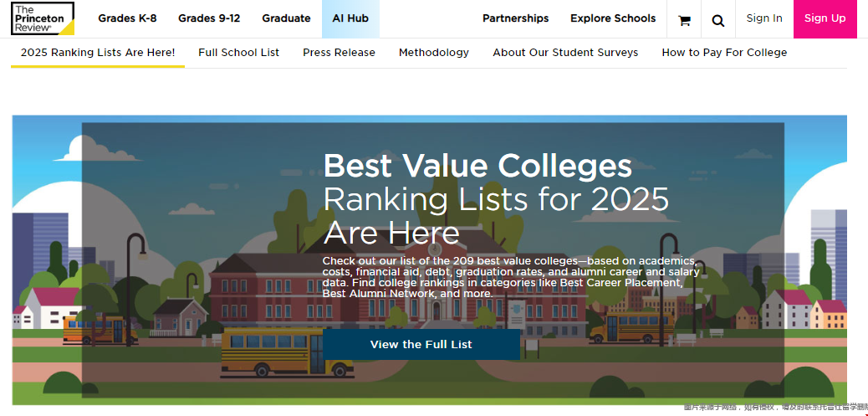Click the Best Value Colleges banner heading
Image resolution: width=868 pixels, height=416 pixels.
(x=477, y=166)
